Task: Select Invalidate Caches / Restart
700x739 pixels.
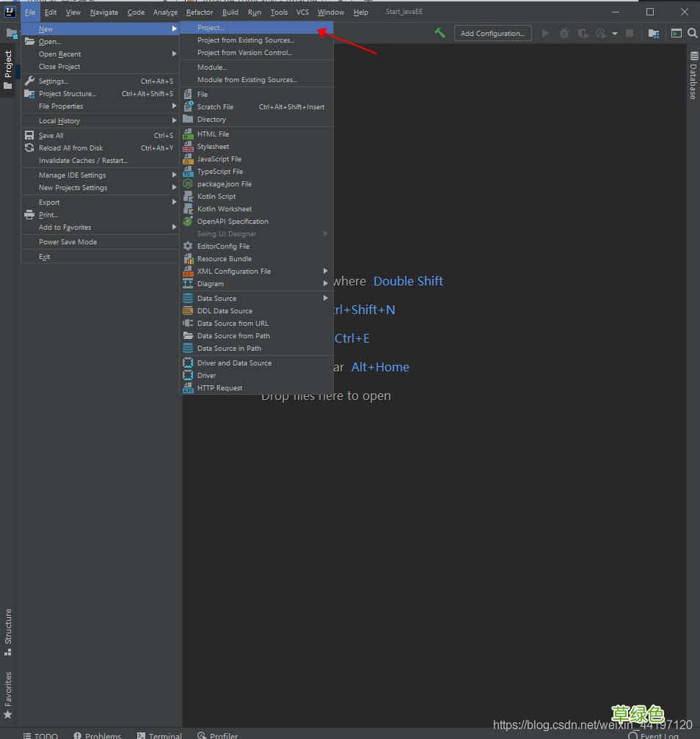Action: tap(83, 161)
